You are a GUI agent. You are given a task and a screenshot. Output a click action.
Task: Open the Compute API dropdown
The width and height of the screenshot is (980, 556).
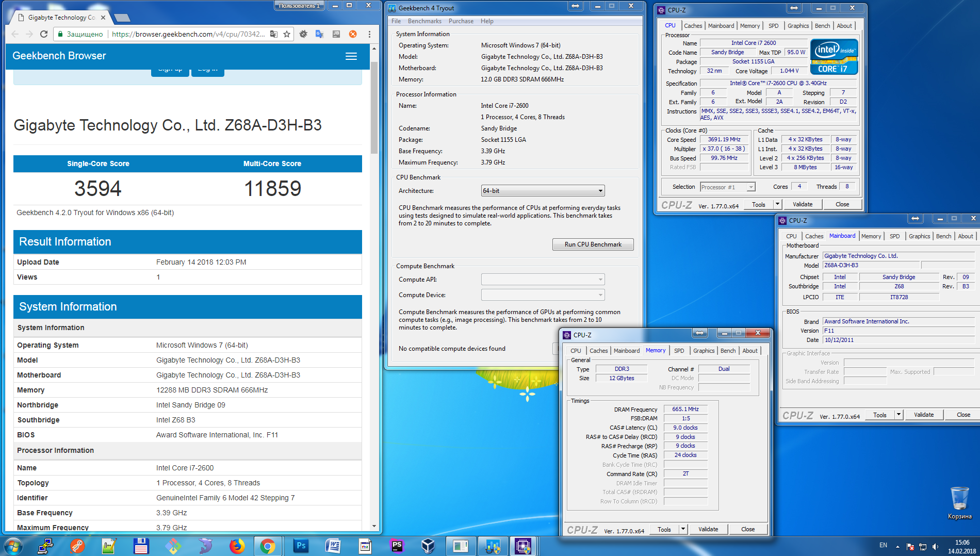coord(543,280)
